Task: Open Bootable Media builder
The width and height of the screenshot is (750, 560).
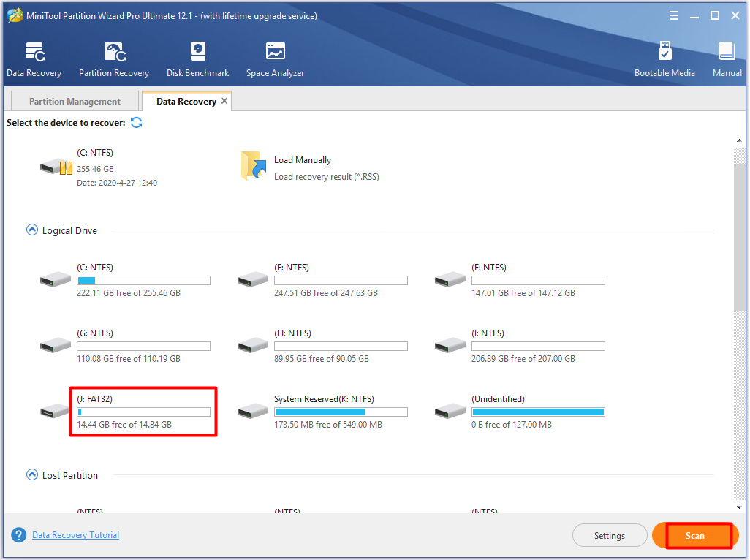Action: click(664, 59)
